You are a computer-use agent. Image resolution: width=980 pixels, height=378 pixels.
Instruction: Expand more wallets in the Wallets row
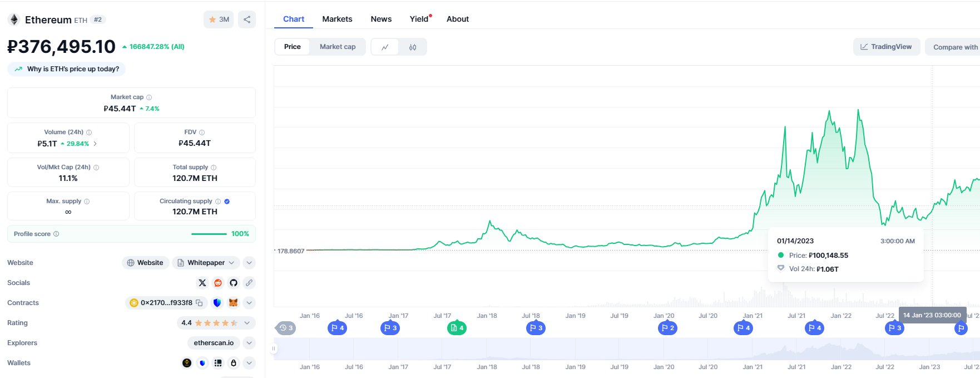[249, 363]
